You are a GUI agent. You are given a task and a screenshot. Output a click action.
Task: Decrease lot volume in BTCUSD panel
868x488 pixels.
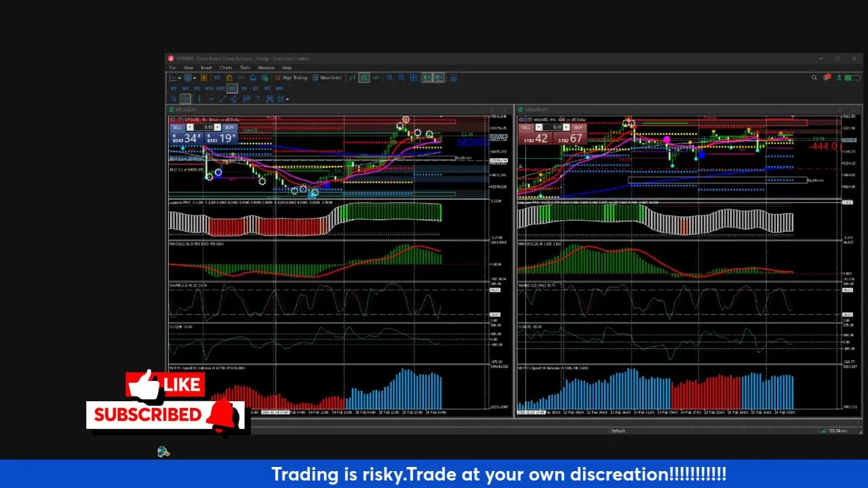click(190, 127)
